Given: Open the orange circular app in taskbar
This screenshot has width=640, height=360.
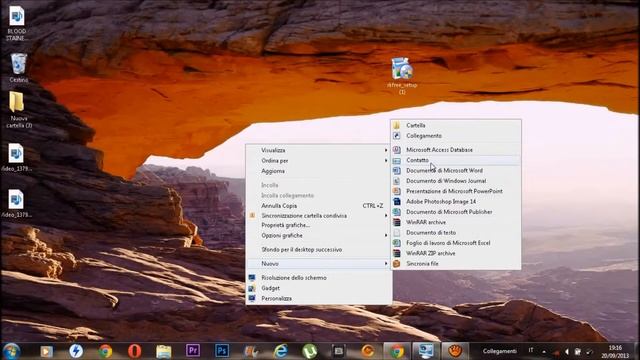Looking at the screenshot, I should pyautogui.click(x=368, y=351).
